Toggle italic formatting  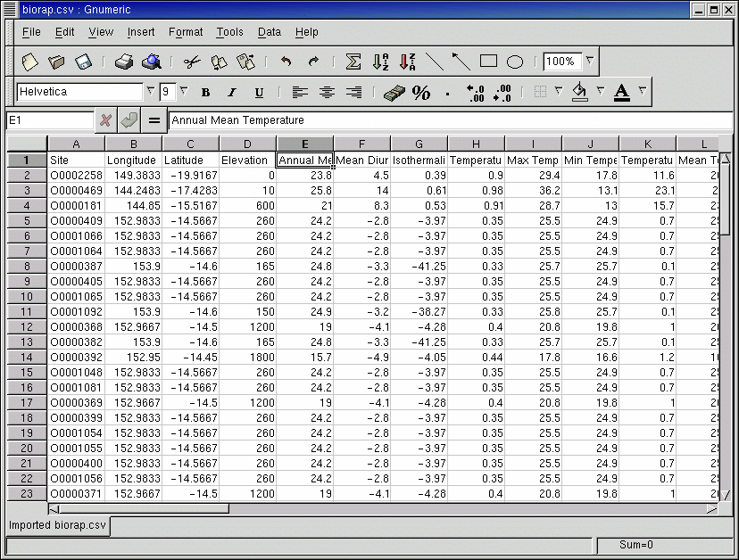232,92
